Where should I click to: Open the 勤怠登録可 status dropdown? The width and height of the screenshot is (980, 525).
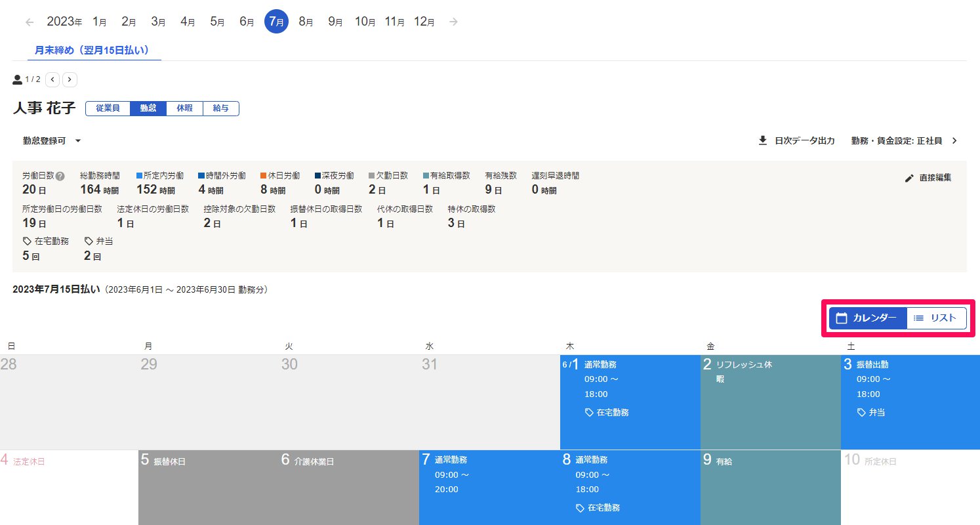pyautogui.click(x=52, y=140)
